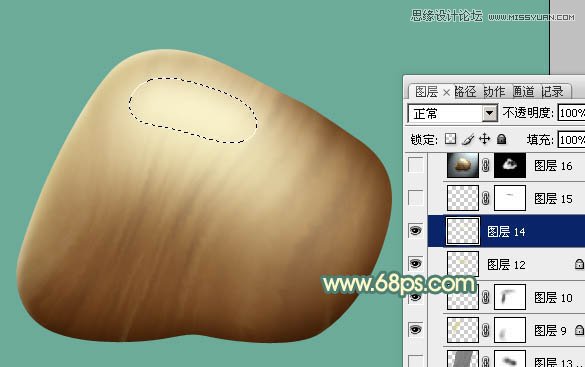Viewport: 585px width, 367px height.
Task: Switch to the 通道 (Channels) tab
Action: click(x=523, y=92)
